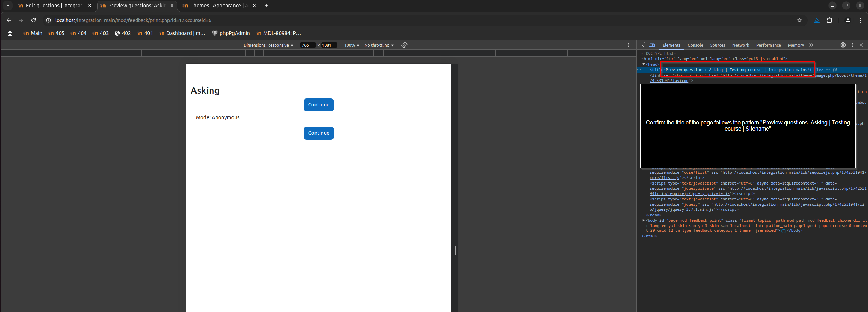View site information icon in address bar

tap(48, 20)
